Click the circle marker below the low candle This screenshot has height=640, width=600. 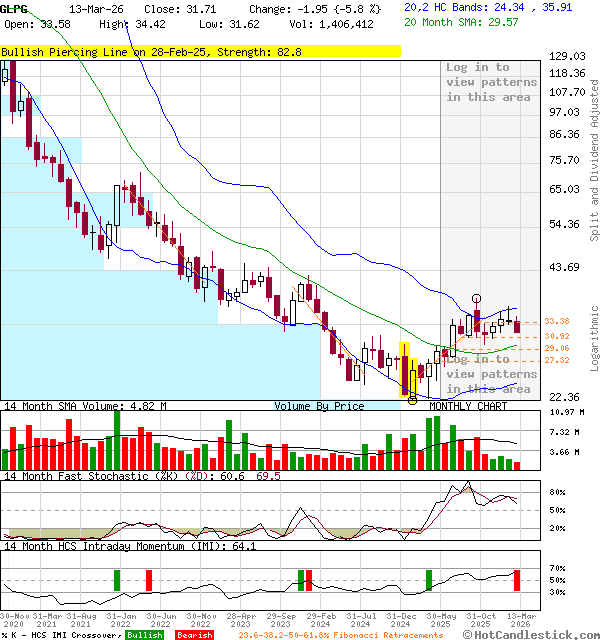(413, 400)
